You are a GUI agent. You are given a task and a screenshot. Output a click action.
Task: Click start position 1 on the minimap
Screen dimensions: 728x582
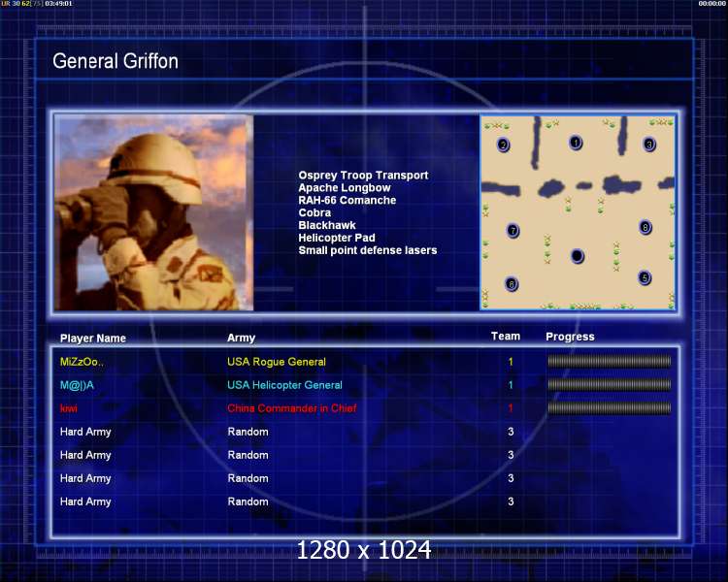click(x=576, y=143)
